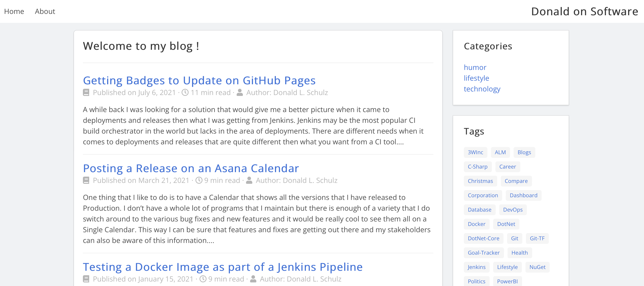Click the published-date icon of the Asana Calendar post
The height and width of the screenshot is (286, 644).
click(86, 180)
